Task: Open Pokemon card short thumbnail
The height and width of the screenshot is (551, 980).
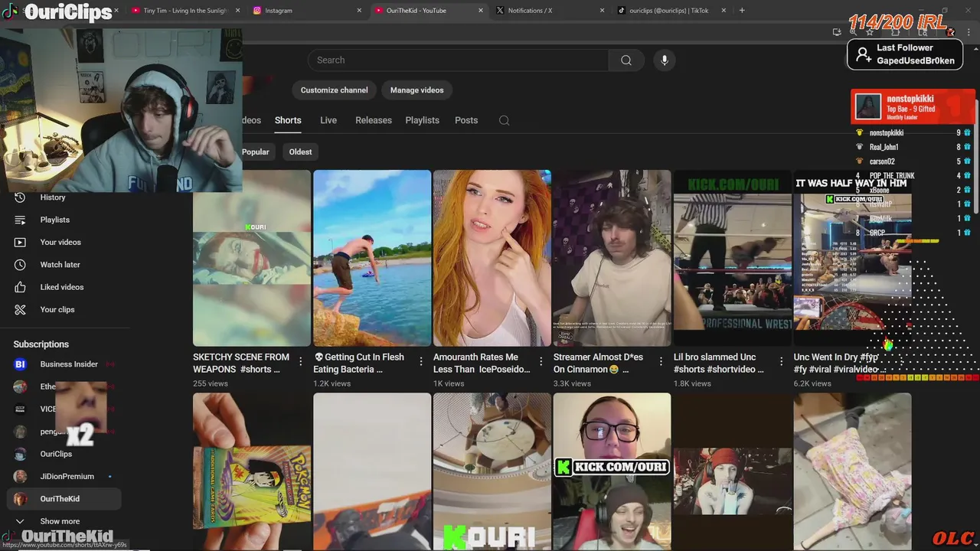Action: click(x=252, y=471)
